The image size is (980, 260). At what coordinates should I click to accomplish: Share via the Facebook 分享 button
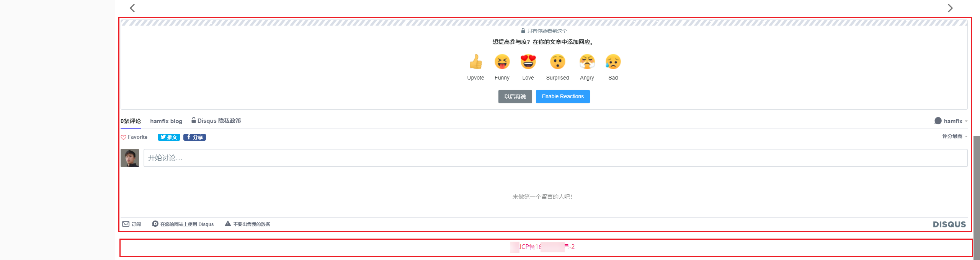(194, 137)
